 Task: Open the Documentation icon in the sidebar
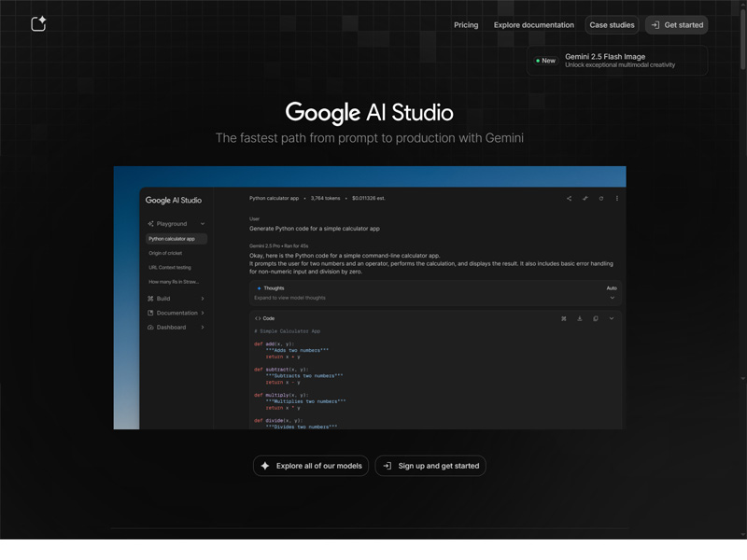(x=151, y=313)
